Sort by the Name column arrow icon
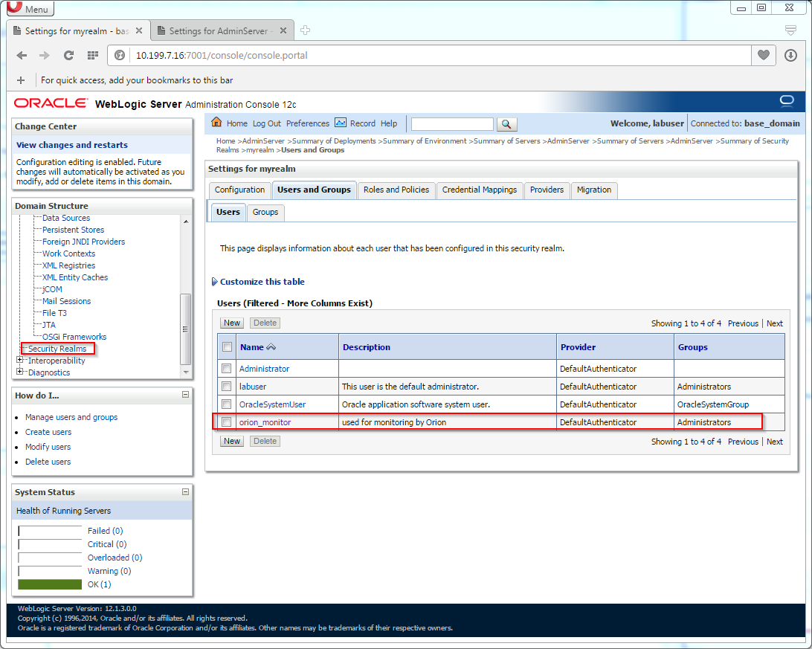 [x=271, y=347]
